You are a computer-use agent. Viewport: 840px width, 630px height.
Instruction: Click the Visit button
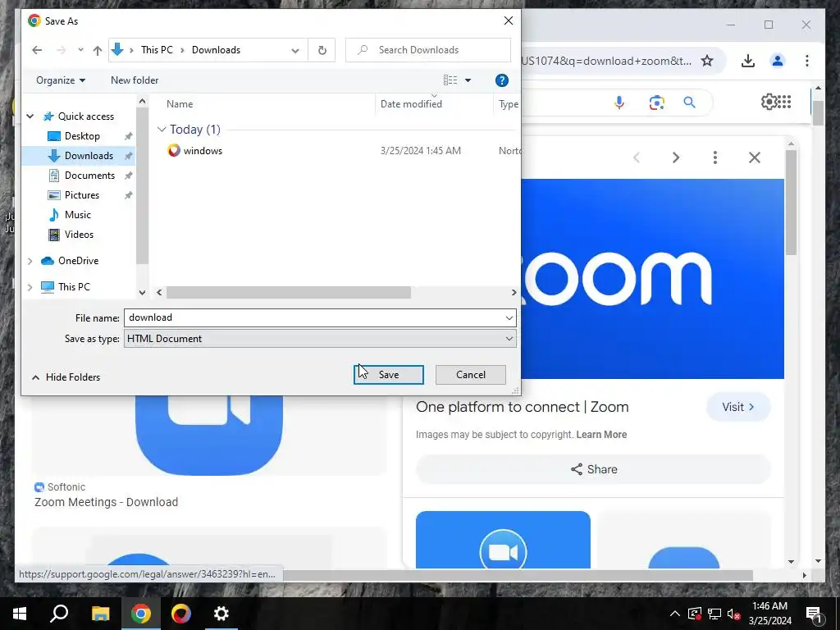click(738, 407)
